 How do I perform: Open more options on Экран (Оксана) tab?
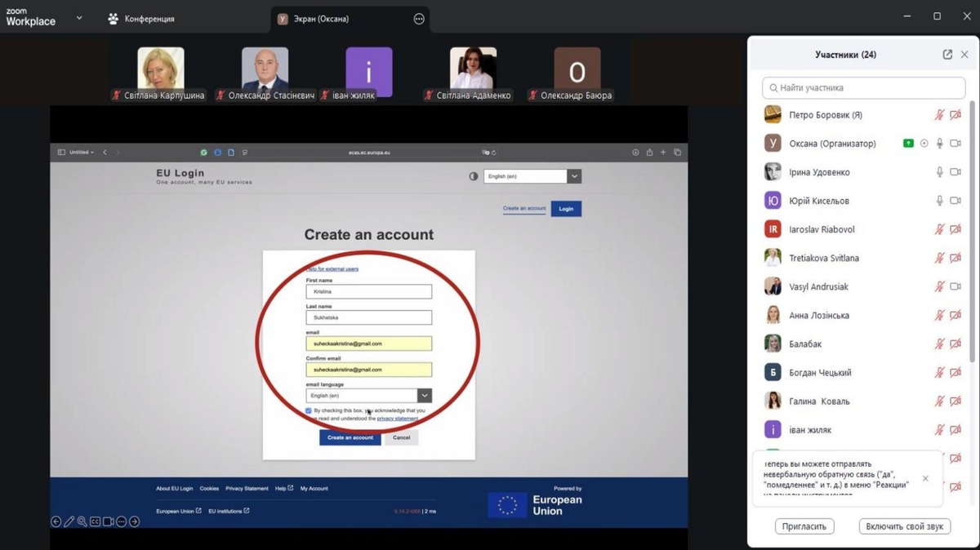[x=419, y=19]
